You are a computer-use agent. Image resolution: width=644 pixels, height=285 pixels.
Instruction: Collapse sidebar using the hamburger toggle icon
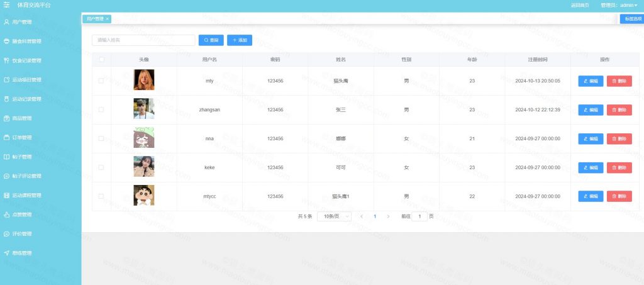(x=6, y=5)
